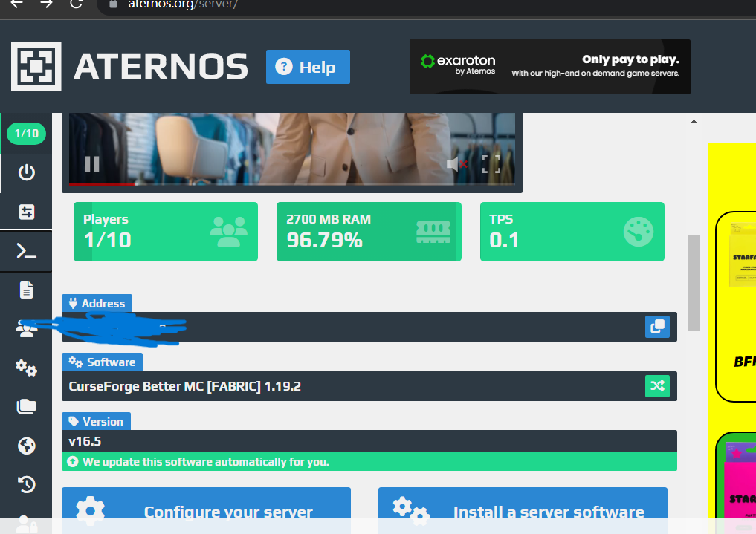Open the Help button

pyautogui.click(x=308, y=67)
